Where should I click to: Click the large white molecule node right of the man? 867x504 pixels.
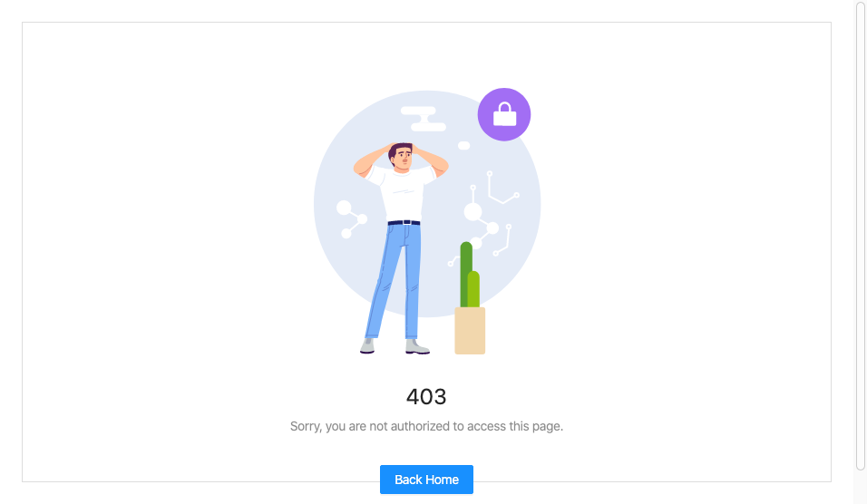tap(472, 211)
